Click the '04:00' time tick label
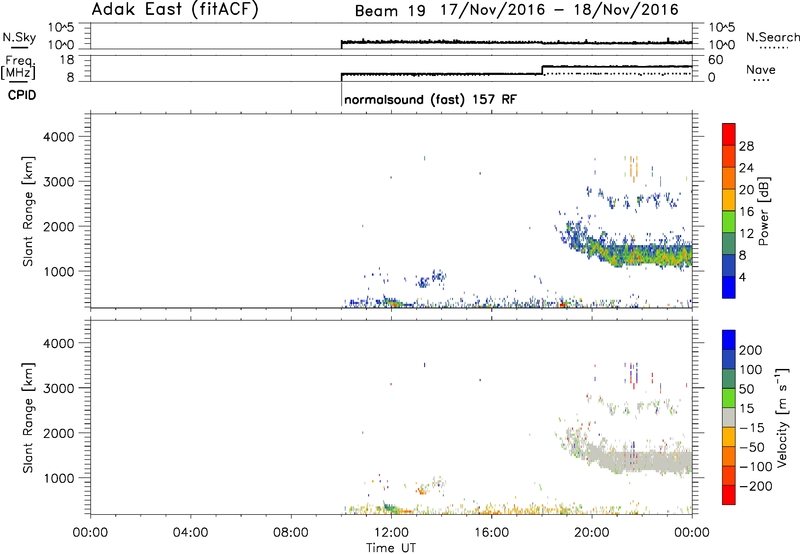The image size is (800, 554). [x=190, y=533]
